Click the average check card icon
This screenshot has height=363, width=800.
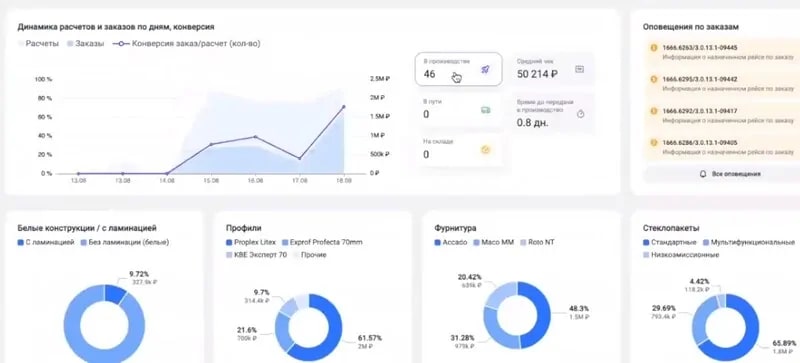579,69
